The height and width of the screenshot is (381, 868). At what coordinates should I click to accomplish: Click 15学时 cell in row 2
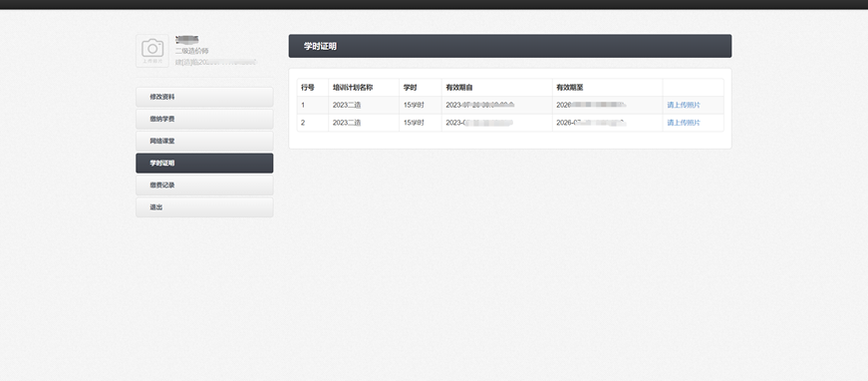coord(415,123)
